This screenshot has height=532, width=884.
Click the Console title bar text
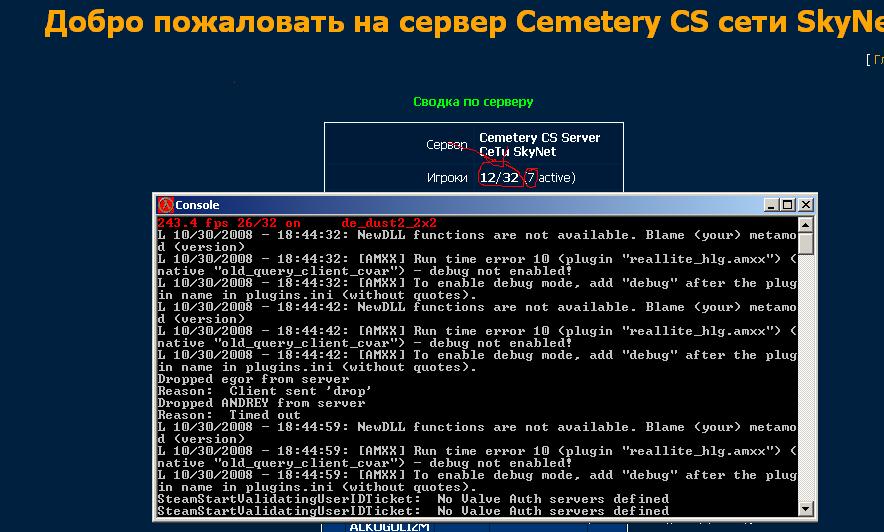tap(197, 205)
